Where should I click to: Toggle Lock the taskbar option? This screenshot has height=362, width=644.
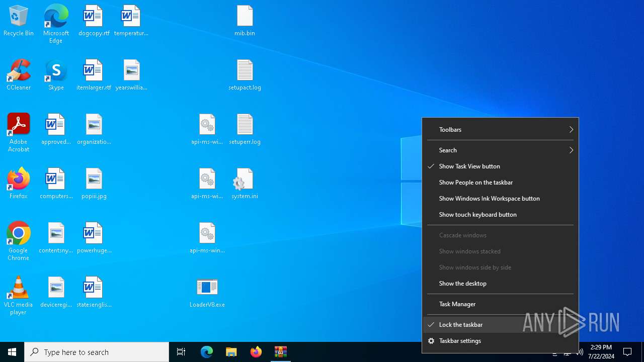[500, 325]
